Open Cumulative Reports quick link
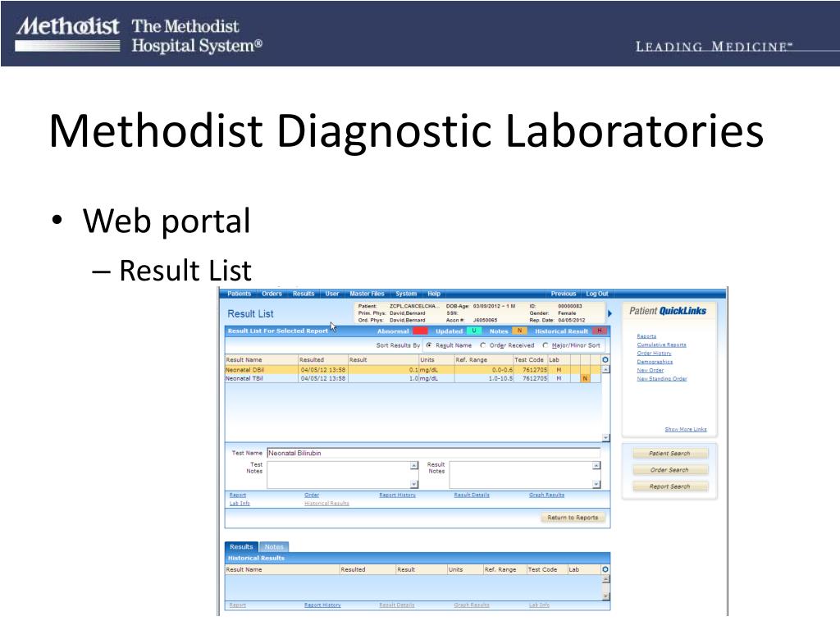840x630 pixels. pyautogui.click(x=662, y=345)
